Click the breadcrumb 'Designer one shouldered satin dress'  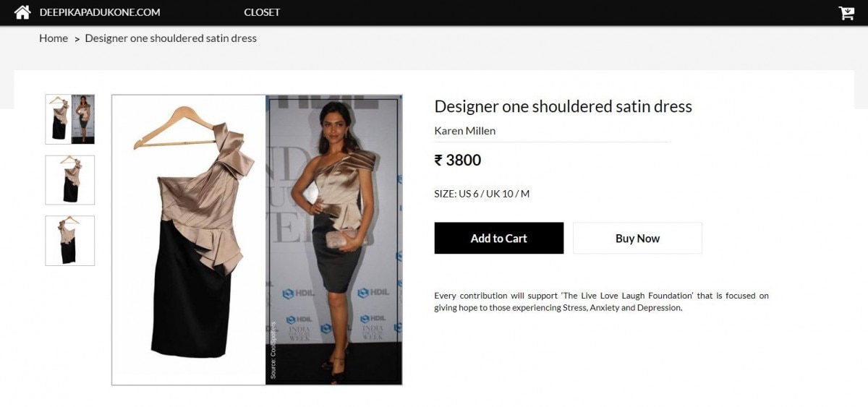171,38
